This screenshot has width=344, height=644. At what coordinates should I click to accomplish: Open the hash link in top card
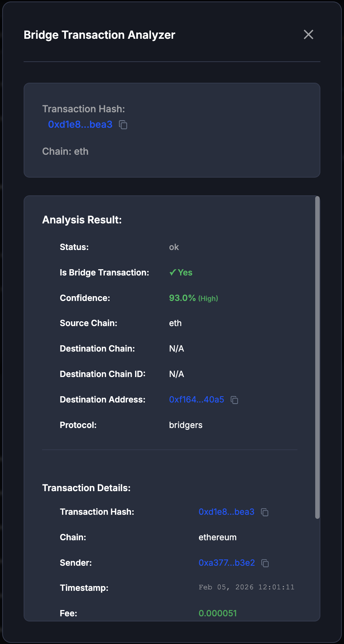pyautogui.click(x=80, y=124)
